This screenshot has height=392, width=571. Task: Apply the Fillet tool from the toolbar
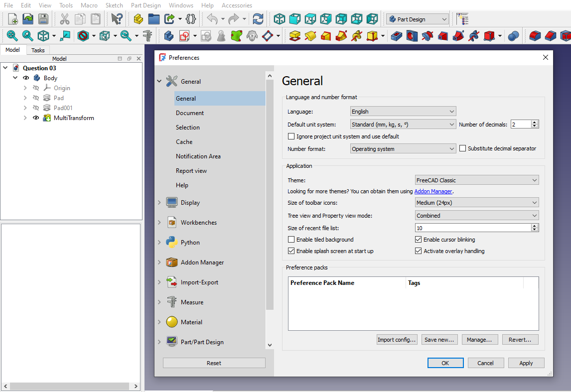(x=534, y=36)
